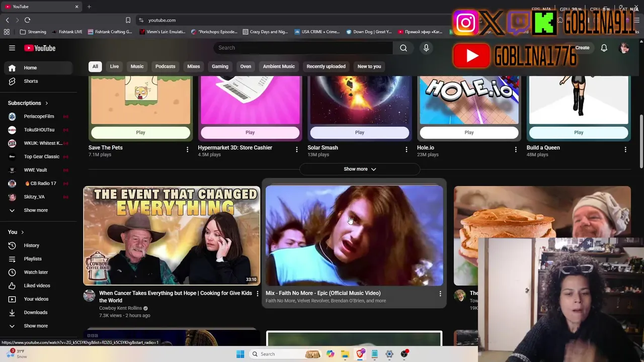This screenshot has height=362, width=644.
Task: Select the Recently uploaded chip
Action: (x=326, y=66)
